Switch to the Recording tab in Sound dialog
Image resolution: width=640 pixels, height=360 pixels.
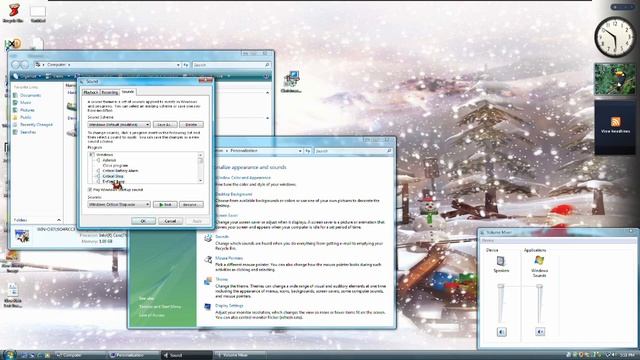[x=109, y=93]
